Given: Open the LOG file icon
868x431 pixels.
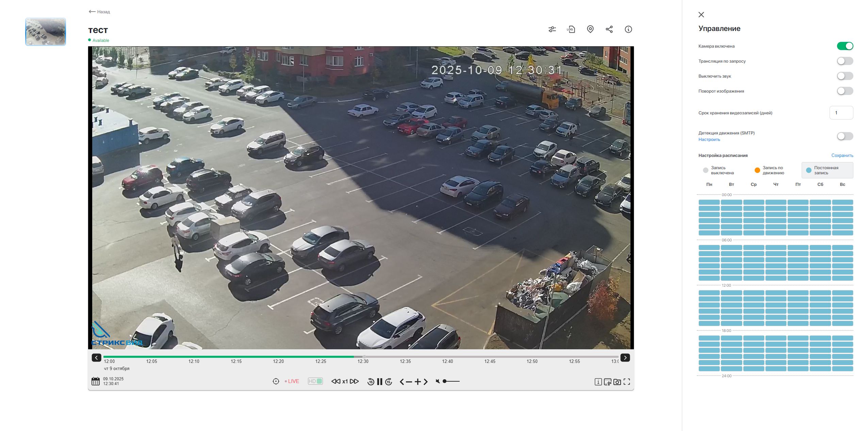Looking at the screenshot, I should click(571, 29).
